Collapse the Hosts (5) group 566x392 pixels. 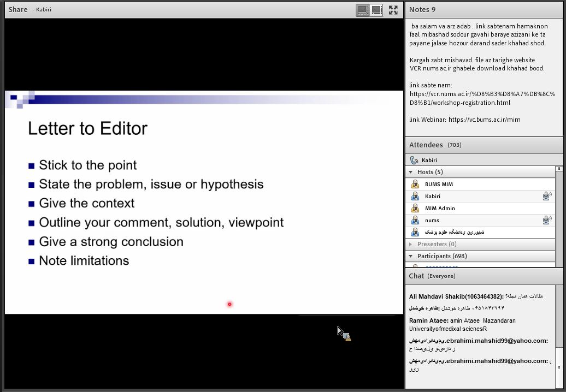pyautogui.click(x=411, y=173)
